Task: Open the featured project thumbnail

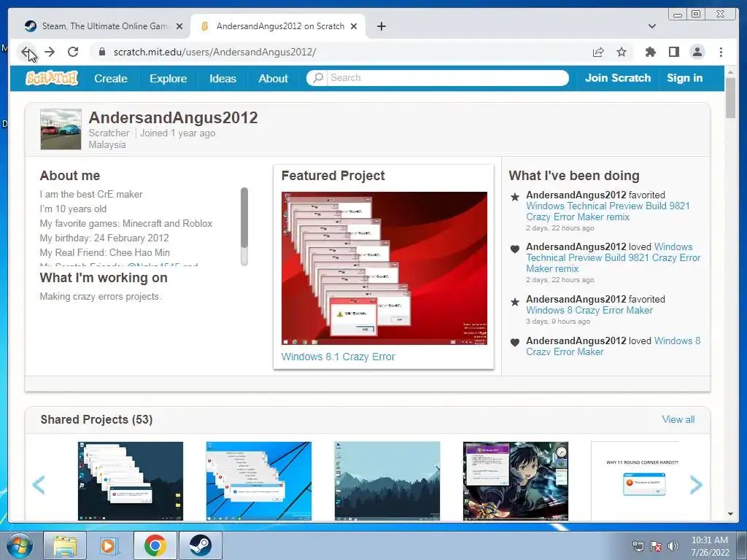Action: (384, 268)
